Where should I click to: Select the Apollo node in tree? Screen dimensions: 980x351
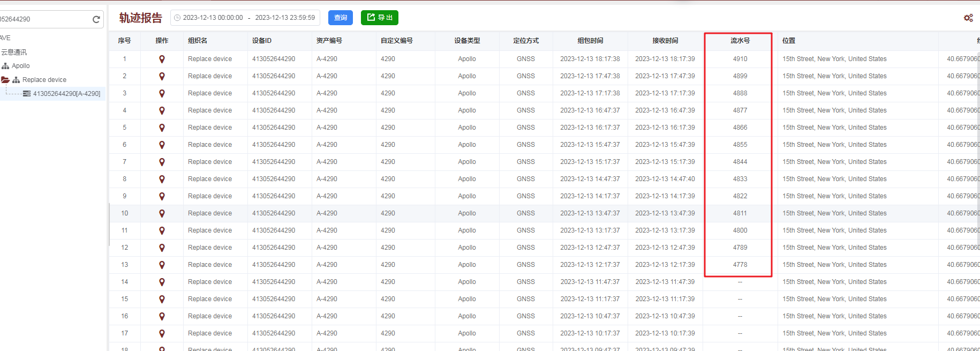pos(21,66)
